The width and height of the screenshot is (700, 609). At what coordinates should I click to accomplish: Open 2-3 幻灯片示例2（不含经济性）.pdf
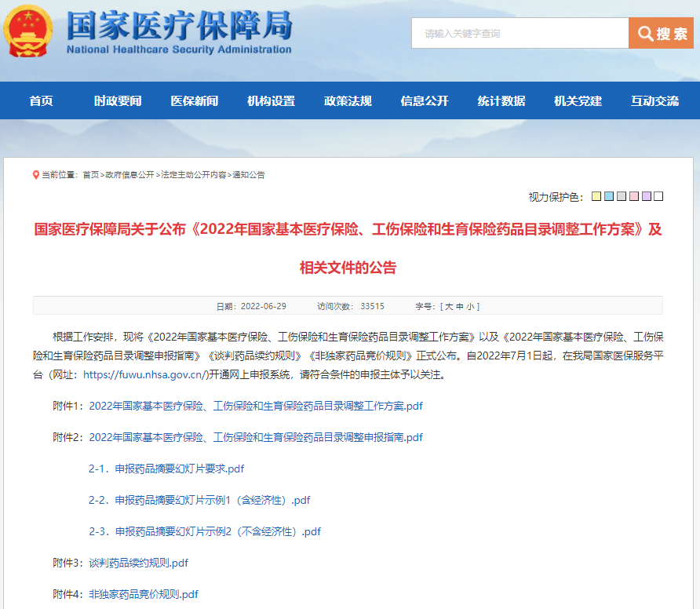[205, 531]
